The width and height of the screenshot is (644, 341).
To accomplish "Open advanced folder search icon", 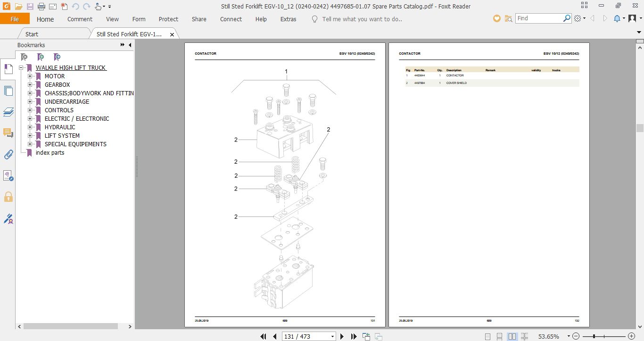I will (x=508, y=18).
